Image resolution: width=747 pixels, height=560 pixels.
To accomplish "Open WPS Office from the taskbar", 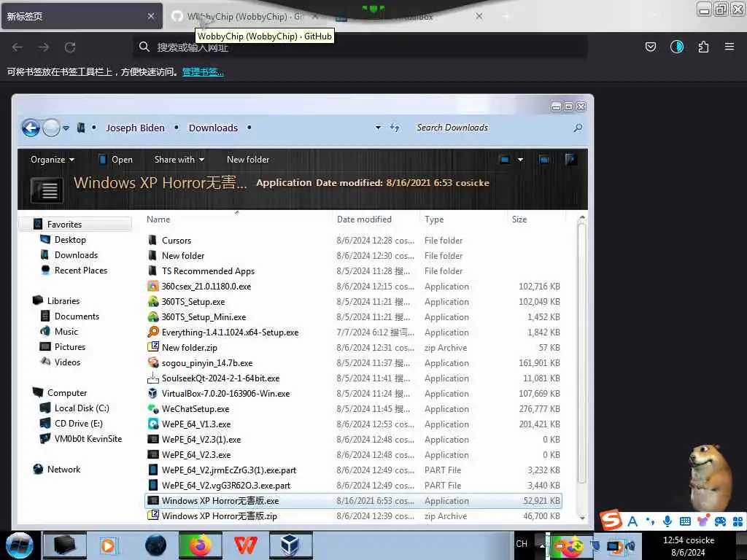I will 245,545.
